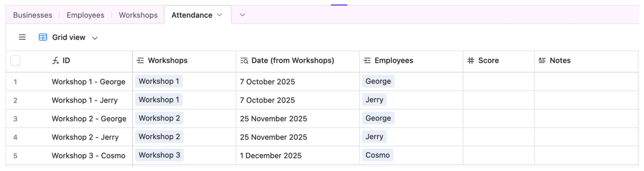This screenshot has height=171, width=644.
Task: Open the views sidebar hamburger menu
Action: tap(22, 37)
